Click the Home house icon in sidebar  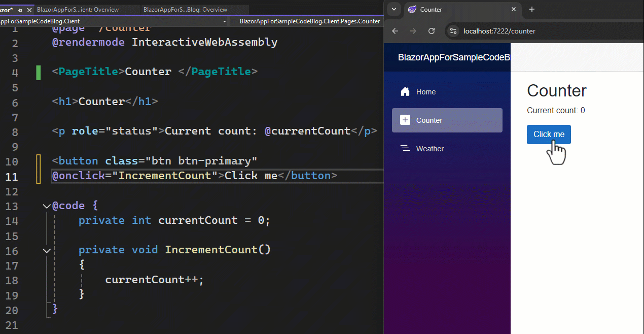(405, 92)
